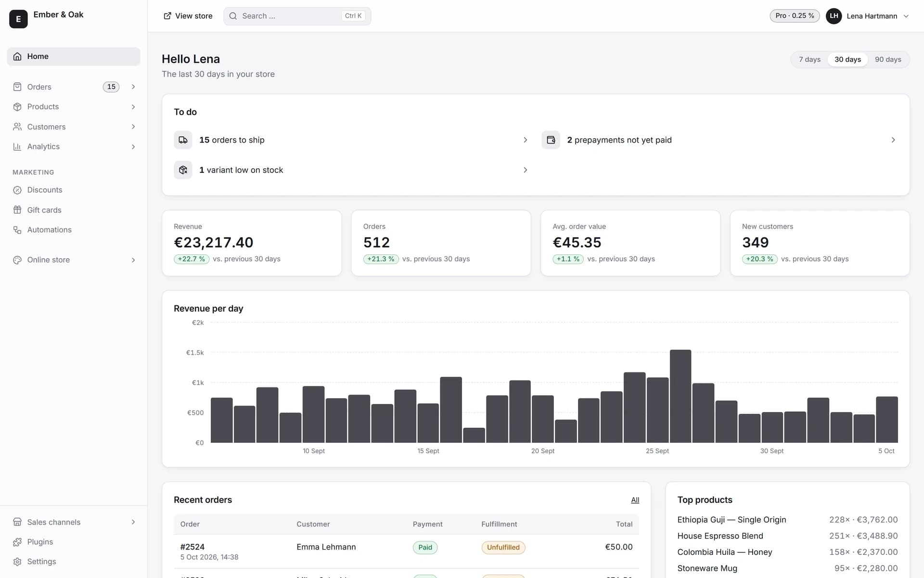Open the Home menu item
This screenshot has height=578, width=924.
coord(74,56)
